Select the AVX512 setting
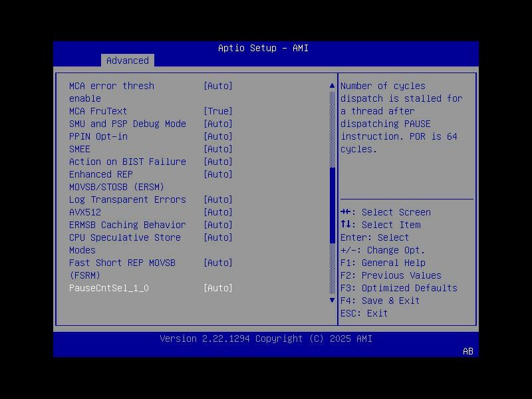 click(x=85, y=212)
